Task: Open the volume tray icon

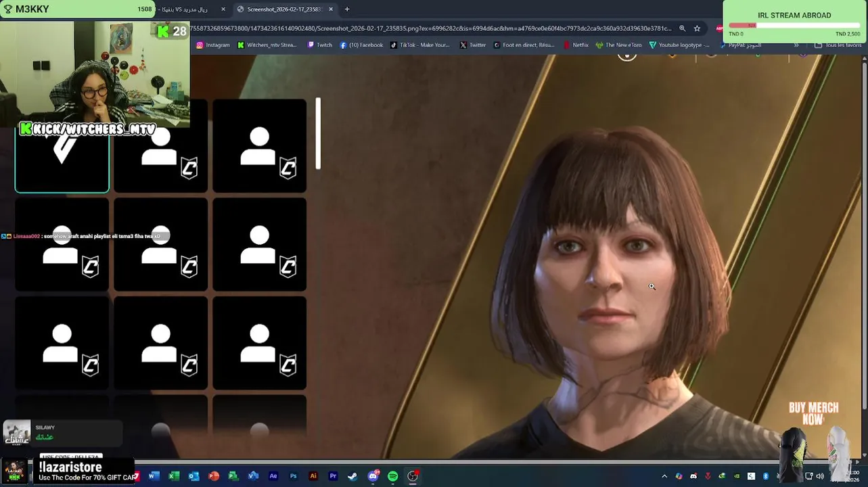Action: point(820,476)
